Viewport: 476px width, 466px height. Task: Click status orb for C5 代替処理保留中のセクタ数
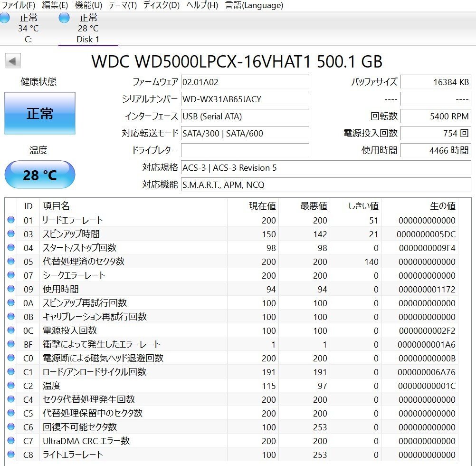11,413
